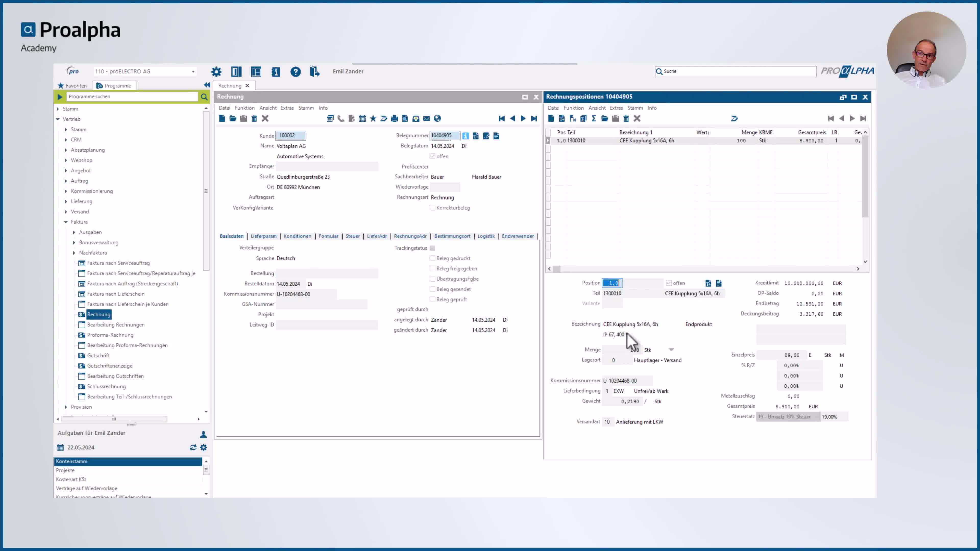Click print preview icon in Rechnung toolbar
This screenshot has height=551, width=980.
(x=405, y=119)
